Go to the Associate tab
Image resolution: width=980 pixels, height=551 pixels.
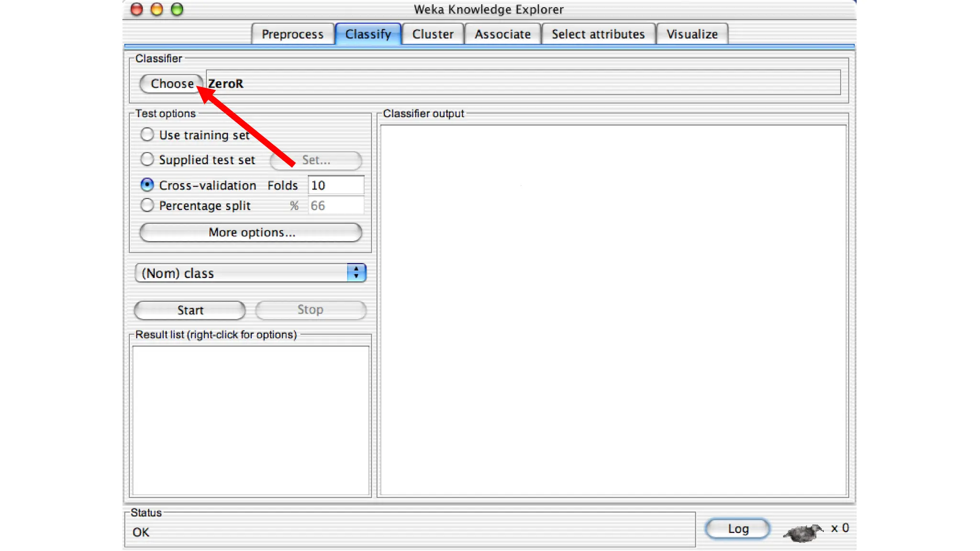[x=502, y=34]
